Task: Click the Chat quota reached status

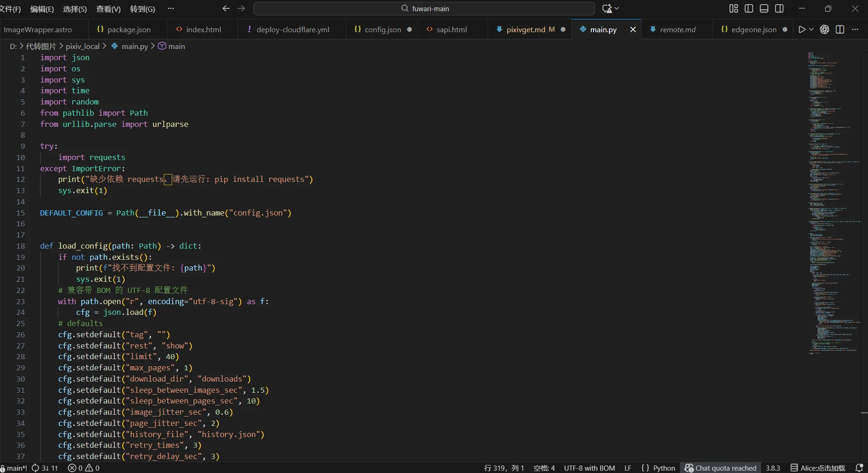Action: coord(721,468)
